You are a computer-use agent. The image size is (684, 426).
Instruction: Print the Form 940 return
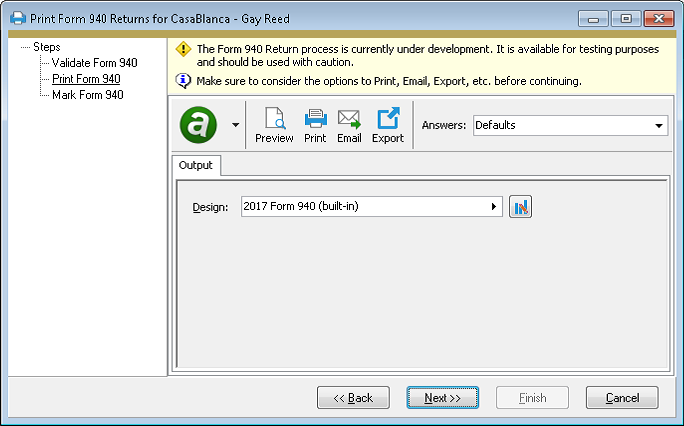(x=315, y=126)
